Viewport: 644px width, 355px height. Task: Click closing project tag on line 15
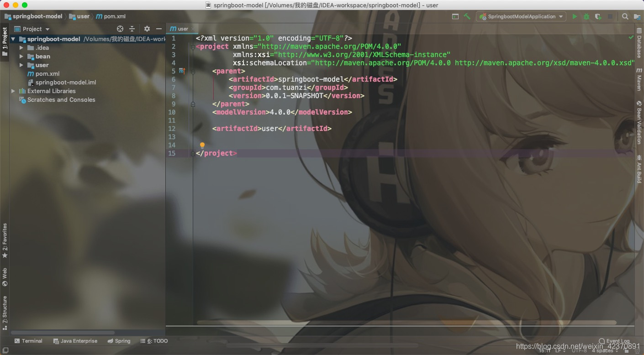(x=216, y=153)
